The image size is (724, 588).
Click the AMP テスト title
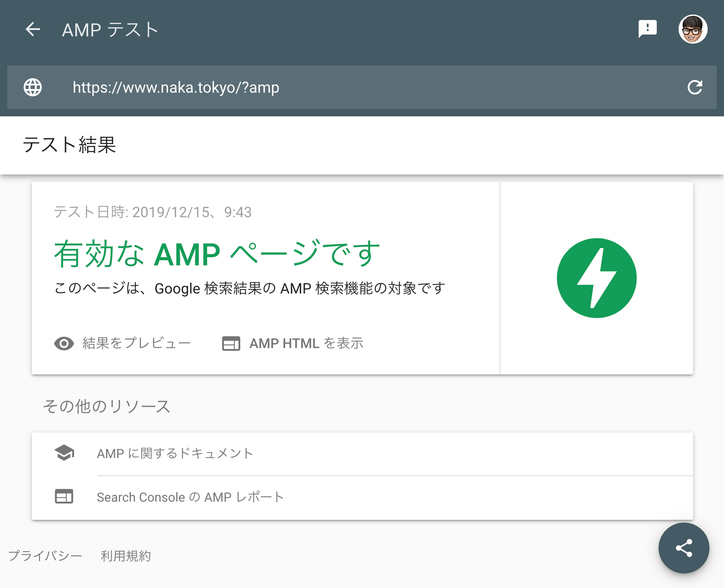coord(110,30)
